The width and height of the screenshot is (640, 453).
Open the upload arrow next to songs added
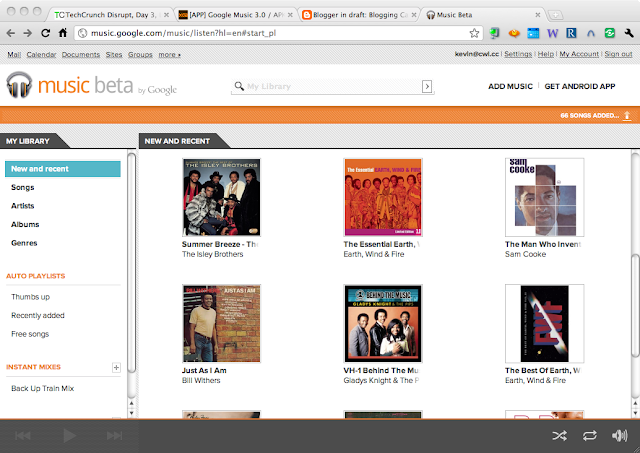pyautogui.click(x=627, y=116)
